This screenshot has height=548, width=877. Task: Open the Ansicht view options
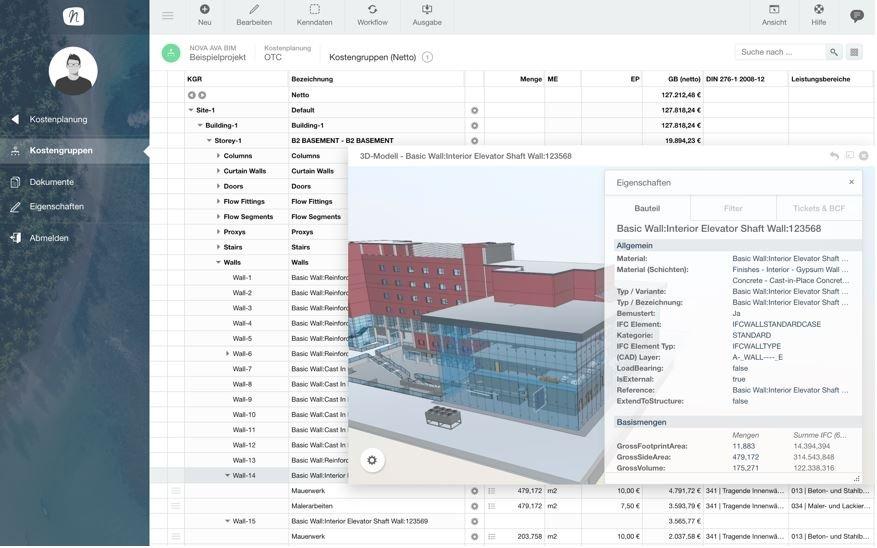pyautogui.click(x=774, y=14)
